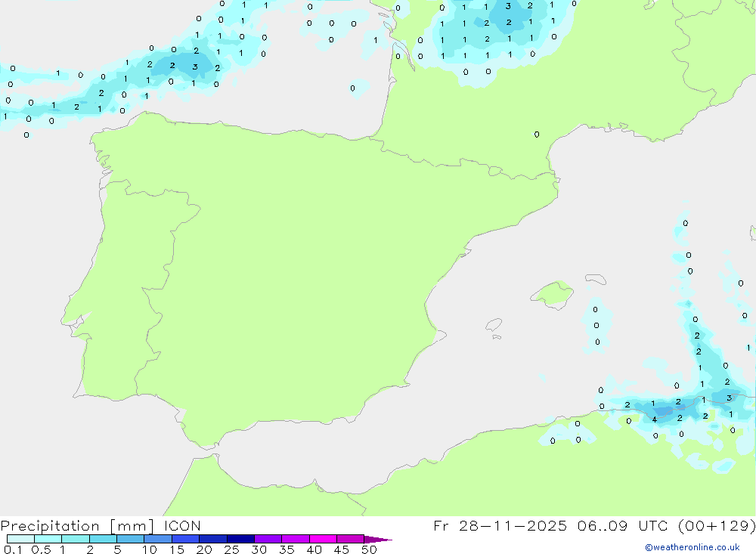This screenshot has width=756, height=554.
Task: Click the '0.1' legend scale label
Action: [x=13, y=549]
